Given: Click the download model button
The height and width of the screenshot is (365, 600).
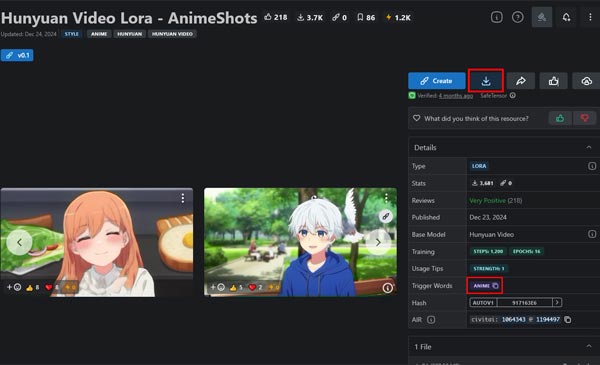Looking at the screenshot, I should coord(486,81).
